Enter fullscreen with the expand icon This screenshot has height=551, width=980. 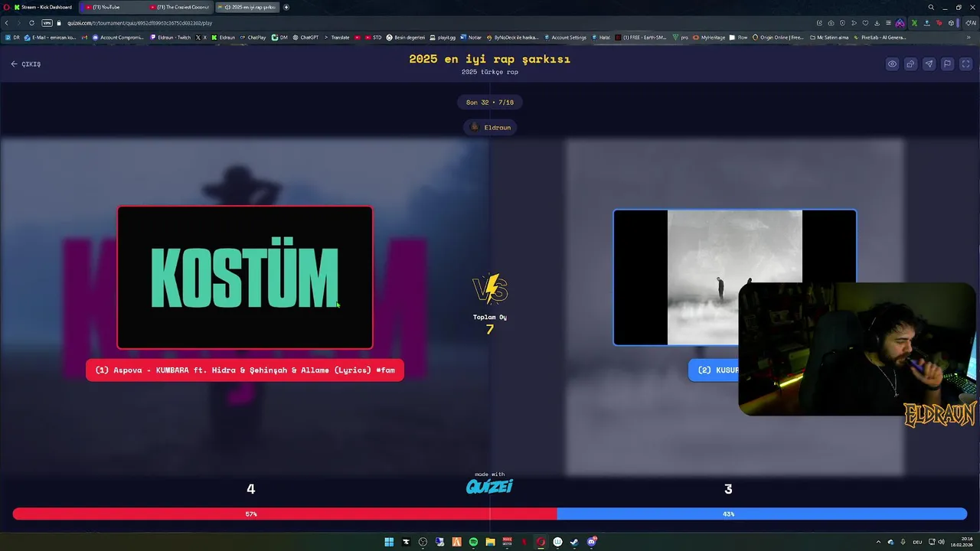point(965,64)
